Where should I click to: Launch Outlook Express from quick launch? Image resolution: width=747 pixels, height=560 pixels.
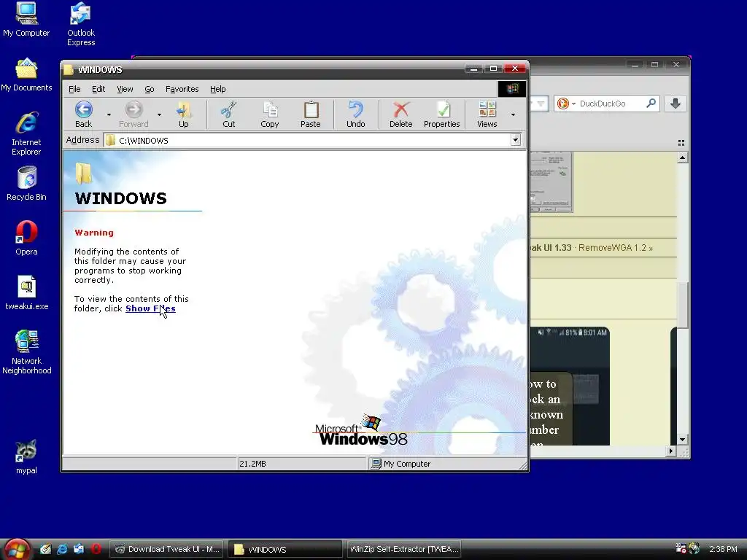[x=79, y=549]
